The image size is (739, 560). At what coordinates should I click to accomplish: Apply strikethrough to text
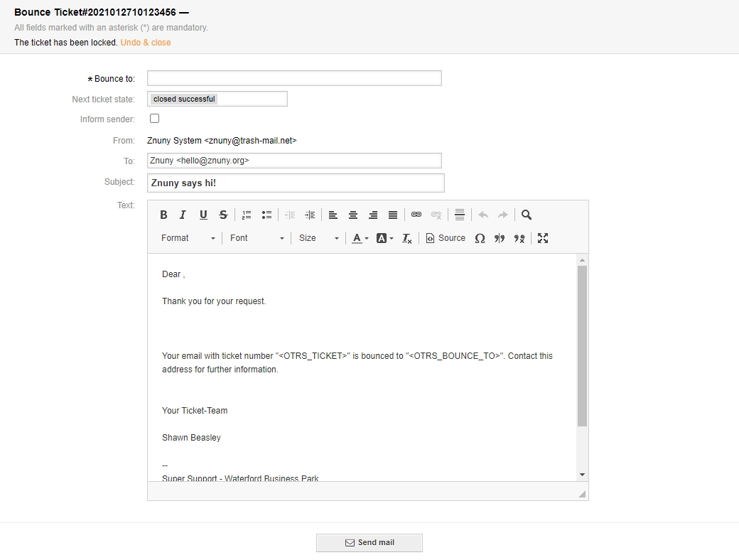pyautogui.click(x=223, y=215)
